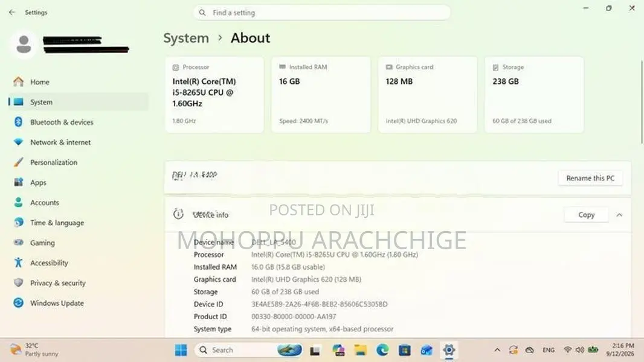644x362 pixels.
Task: Click the battery status icon
Action: click(593, 350)
